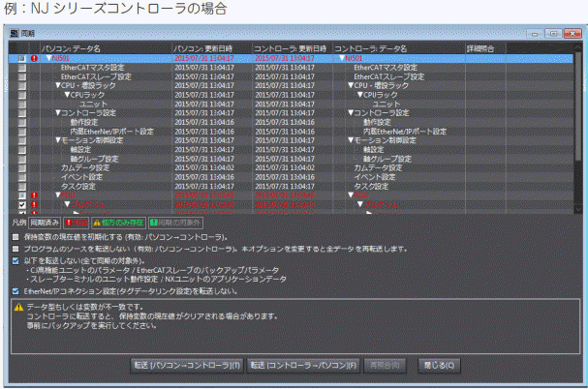Collapse モーション制御設定 in コントローラ column

click(351, 140)
